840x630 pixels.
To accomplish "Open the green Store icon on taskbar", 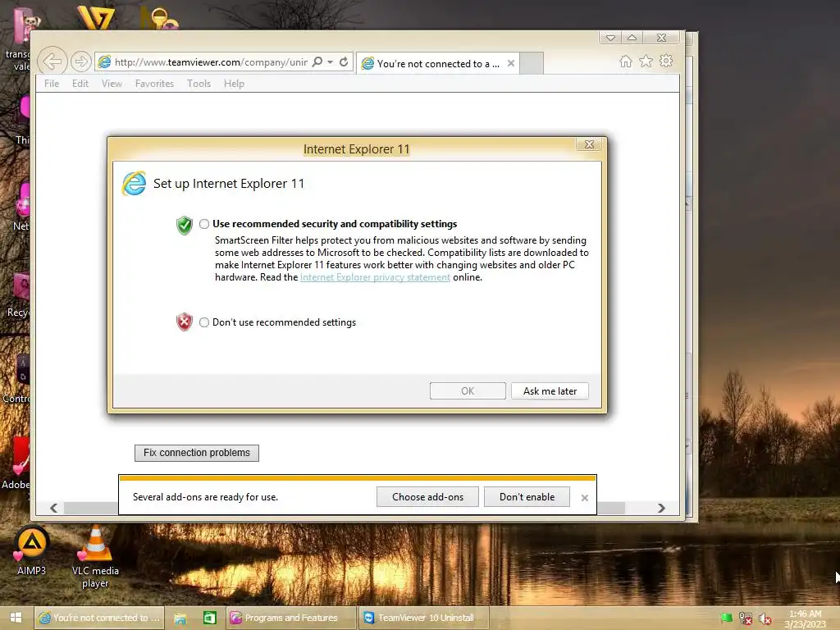I will [x=209, y=619].
